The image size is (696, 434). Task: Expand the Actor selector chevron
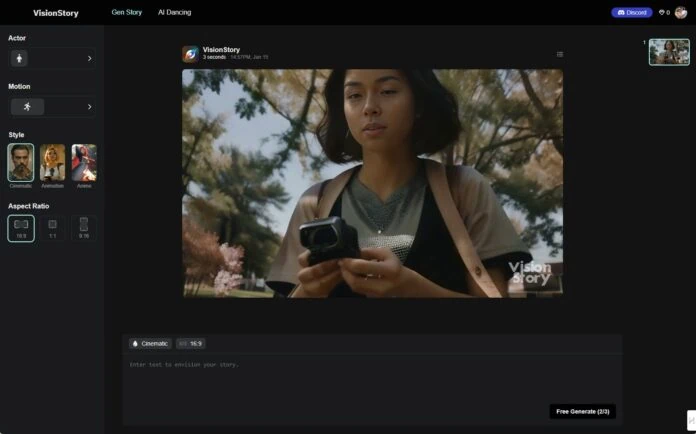[89, 58]
